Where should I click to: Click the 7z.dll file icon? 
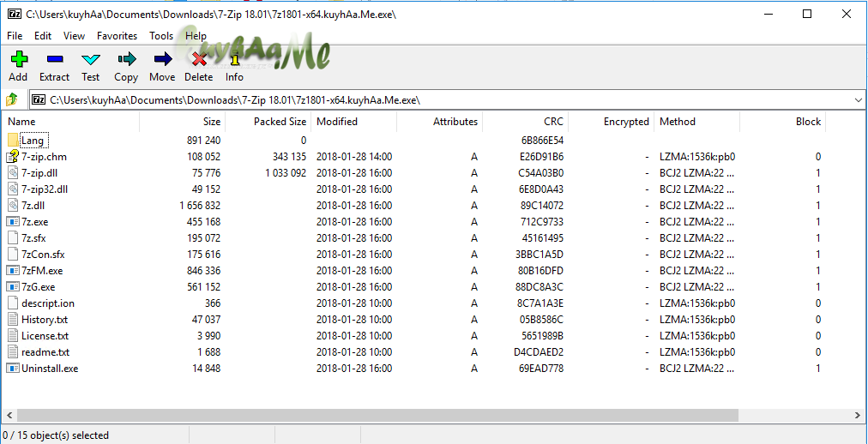[x=13, y=206]
